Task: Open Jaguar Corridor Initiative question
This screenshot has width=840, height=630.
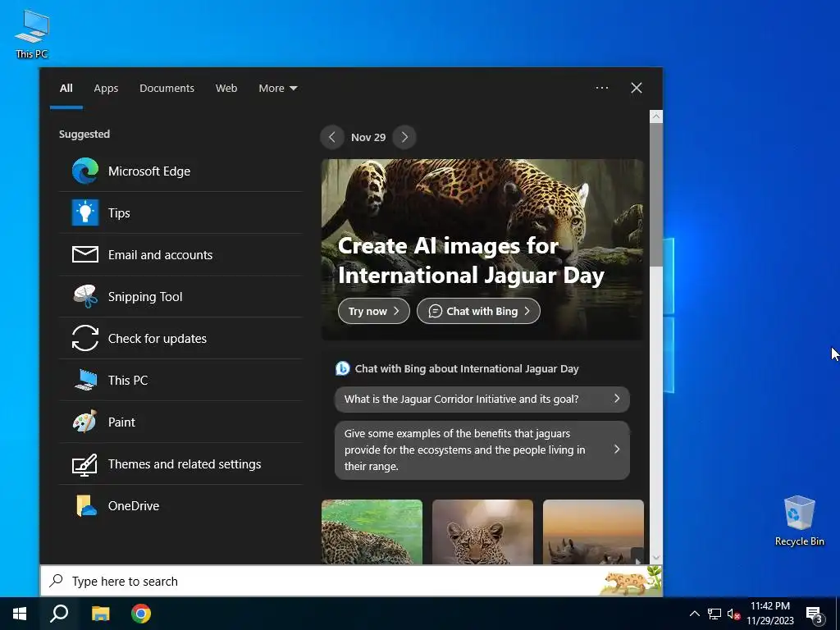Action: pyautogui.click(x=482, y=399)
